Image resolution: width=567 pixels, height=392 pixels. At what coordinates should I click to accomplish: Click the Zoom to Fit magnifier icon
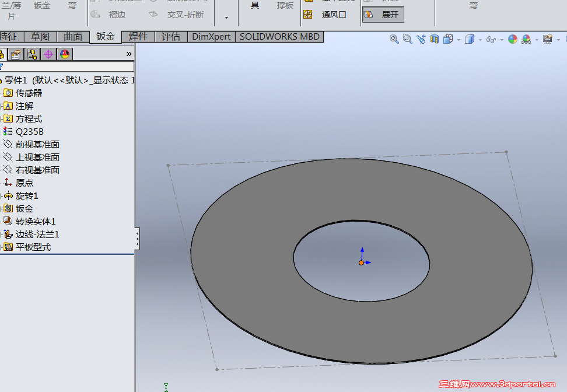(394, 39)
